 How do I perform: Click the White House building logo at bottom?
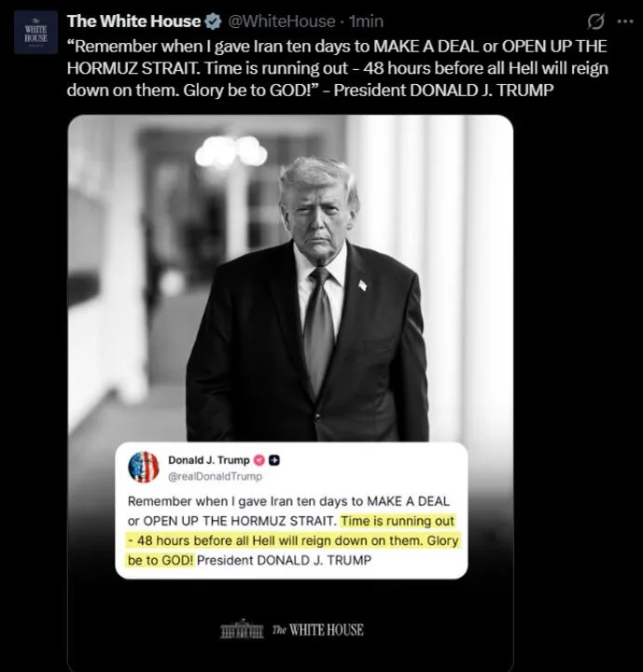tap(242, 629)
